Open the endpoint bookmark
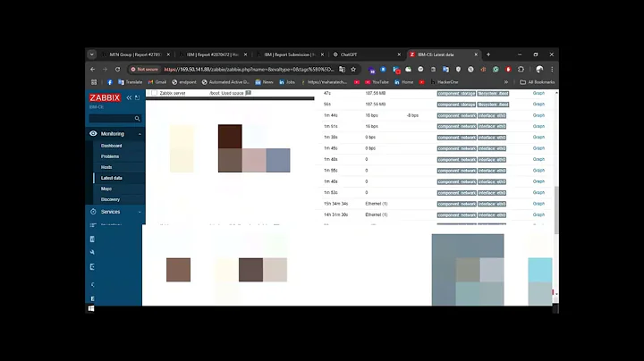Viewport: 644px width, 361px height. 184,82
